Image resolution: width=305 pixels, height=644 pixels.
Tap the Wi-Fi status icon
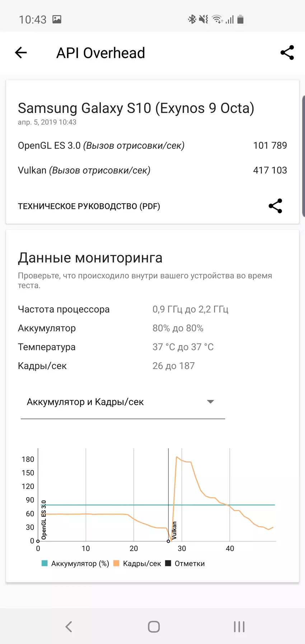[217, 19]
